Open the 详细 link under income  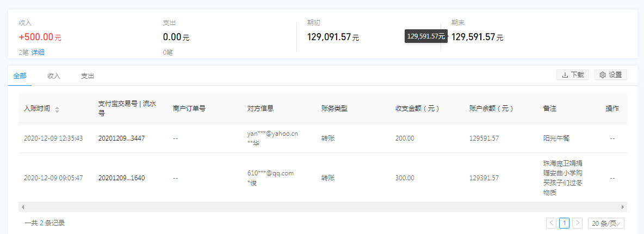[38, 53]
